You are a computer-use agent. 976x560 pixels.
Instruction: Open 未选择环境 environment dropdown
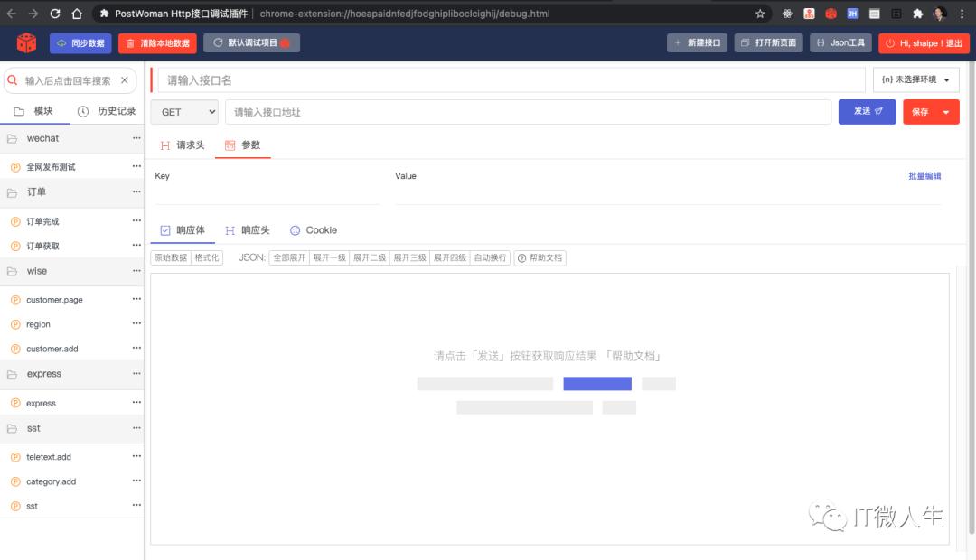pos(916,79)
